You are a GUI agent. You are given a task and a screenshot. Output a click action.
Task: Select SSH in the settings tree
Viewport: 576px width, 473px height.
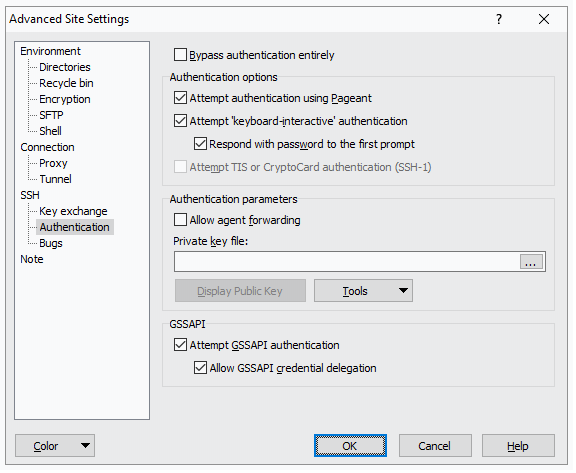(x=30, y=195)
